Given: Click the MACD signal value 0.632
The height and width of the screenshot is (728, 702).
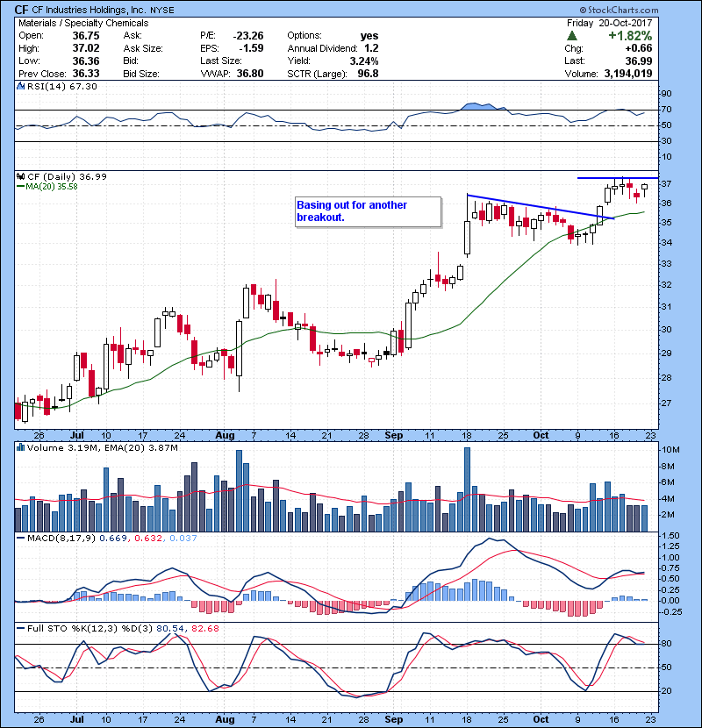Looking at the screenshot, I should click(148, 539).
